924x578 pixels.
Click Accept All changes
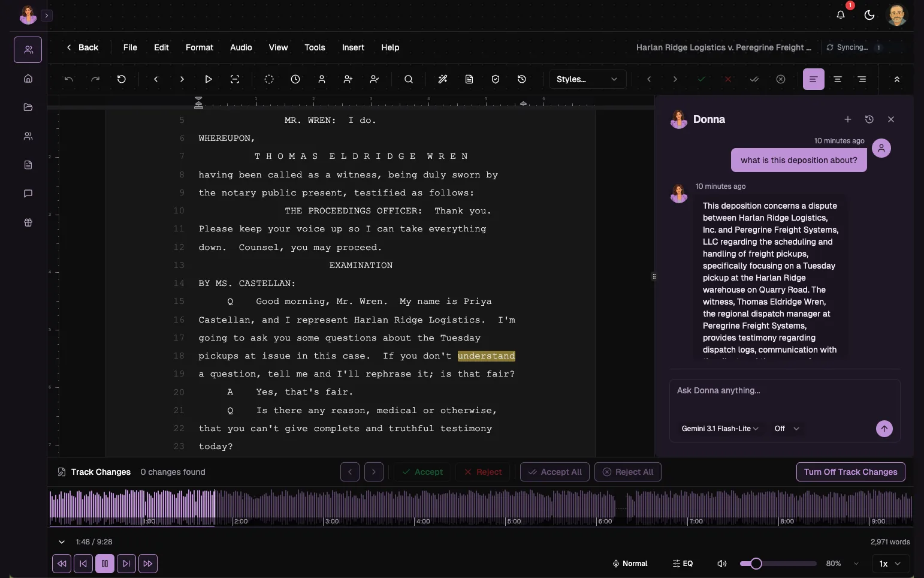555,472
